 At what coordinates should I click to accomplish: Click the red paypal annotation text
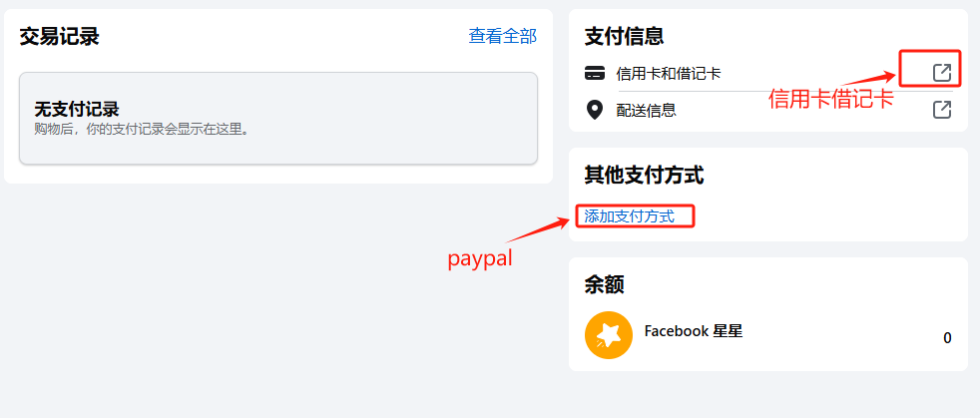click(480, 258)
